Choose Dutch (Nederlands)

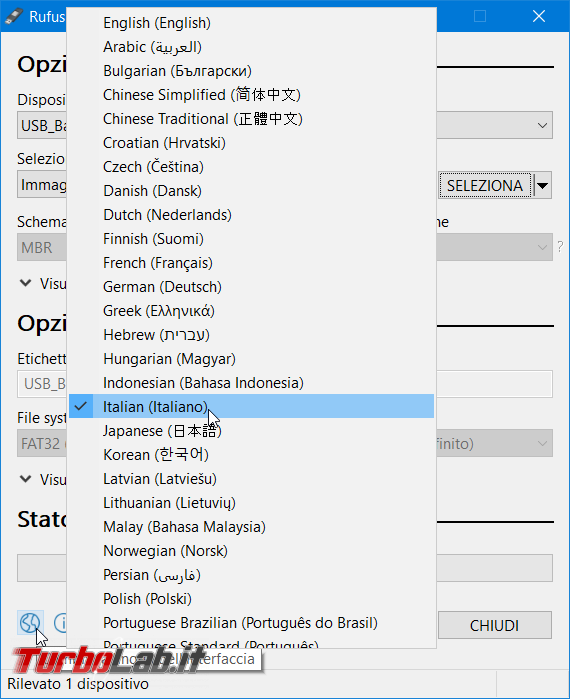coord(251,215)
